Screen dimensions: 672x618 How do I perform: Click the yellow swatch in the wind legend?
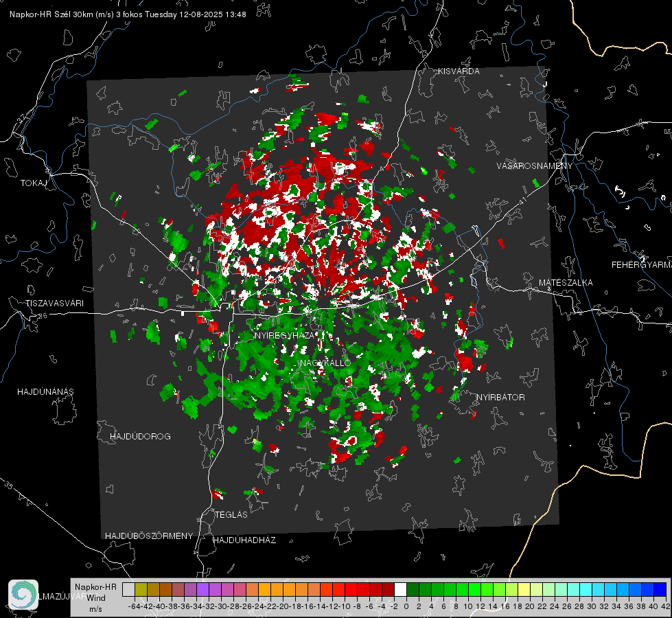pyautogui.click(x=524, y=589)
